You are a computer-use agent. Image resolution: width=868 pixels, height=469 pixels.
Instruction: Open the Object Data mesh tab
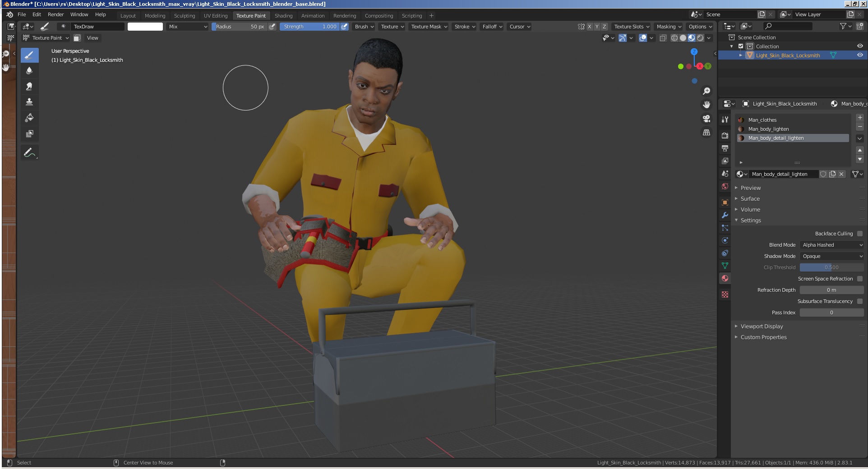tap(725, 266)
